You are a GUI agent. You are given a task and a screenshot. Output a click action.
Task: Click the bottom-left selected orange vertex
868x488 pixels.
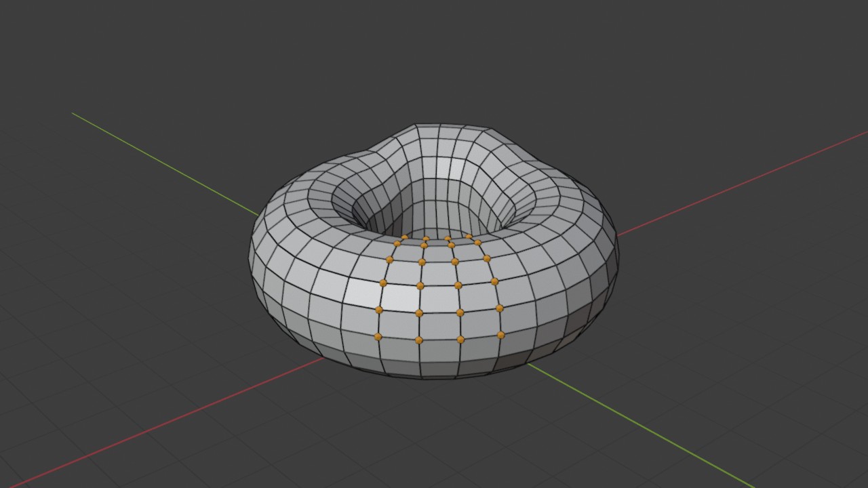[x=378, y=336]
